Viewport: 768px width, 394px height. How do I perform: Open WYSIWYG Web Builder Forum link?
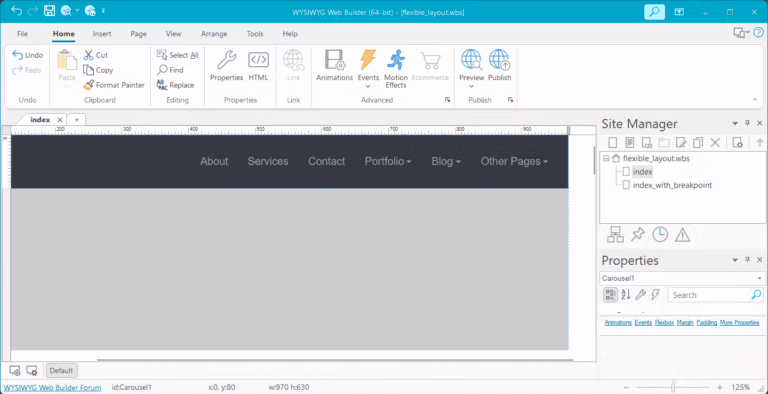pos(52,387)
